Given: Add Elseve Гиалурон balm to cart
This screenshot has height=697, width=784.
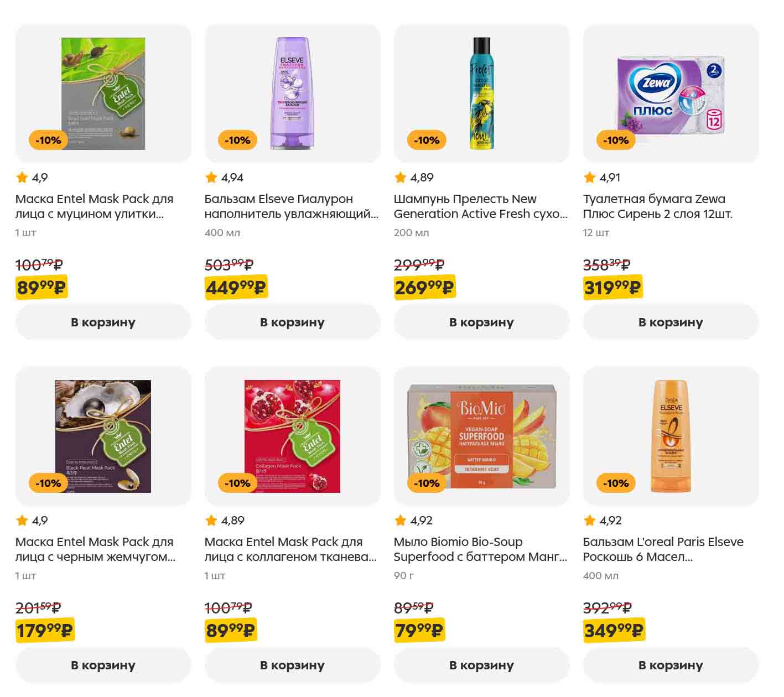Looking at the screenshot, I should click(x=292, y=322).
